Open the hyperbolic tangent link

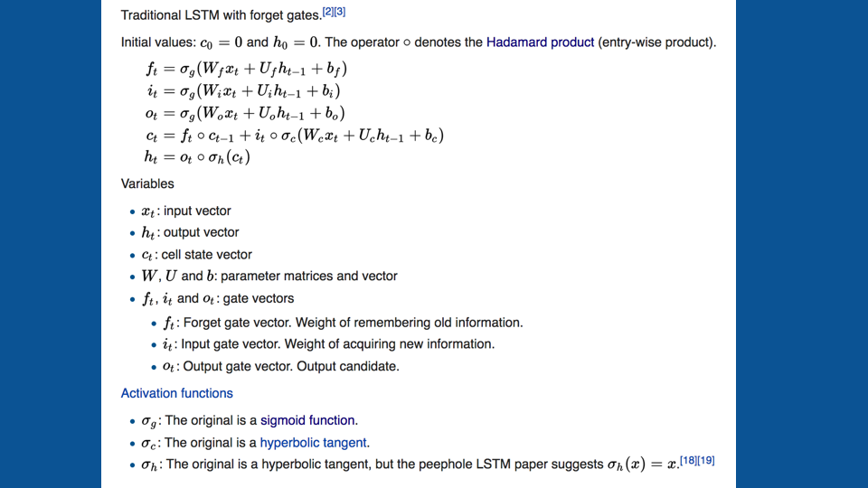click(314, 443)
